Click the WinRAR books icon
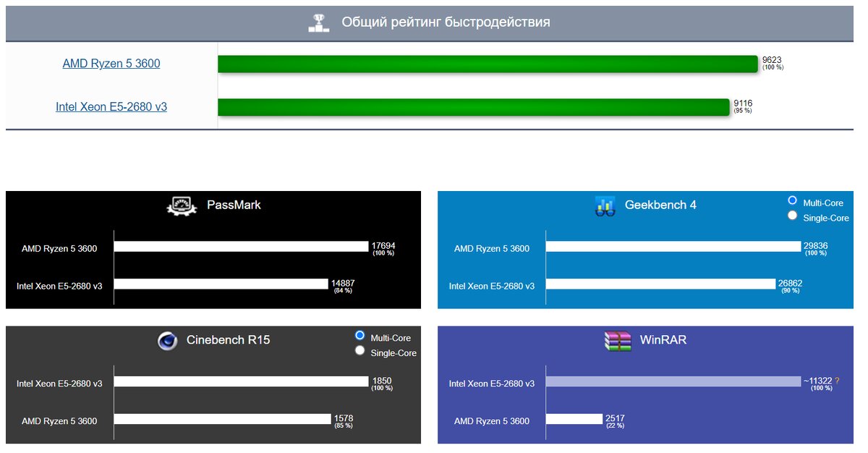868x453 pixels. tap(617, 340)
